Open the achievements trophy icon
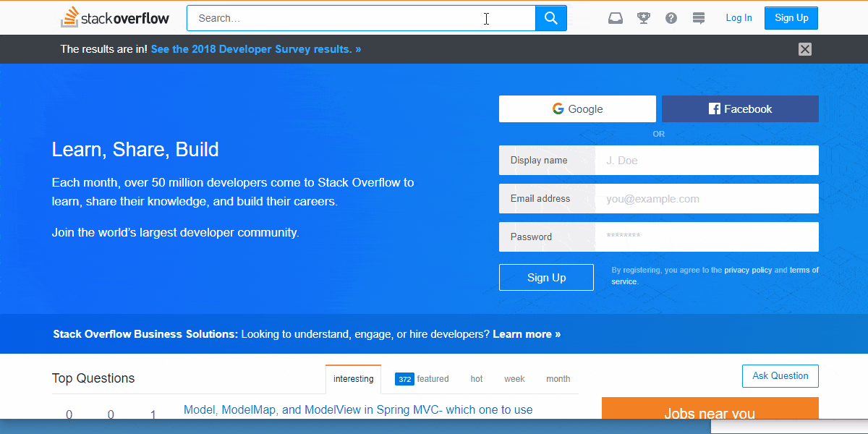Screen dimensions: 868x434 [x=644, y=18]
